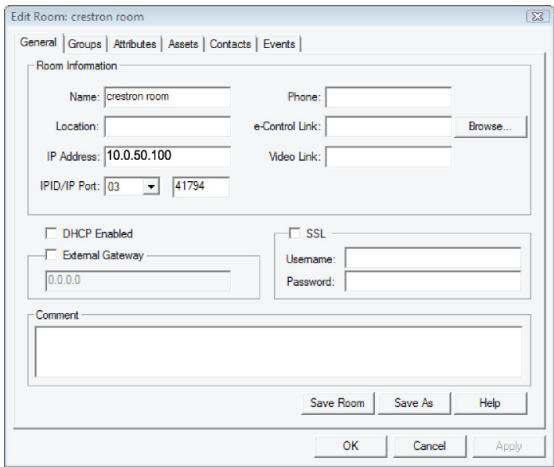This screenshot has height=467, width=554.
Task: Enable the DHCP Enabled checkbox
Action: (51, 233)
